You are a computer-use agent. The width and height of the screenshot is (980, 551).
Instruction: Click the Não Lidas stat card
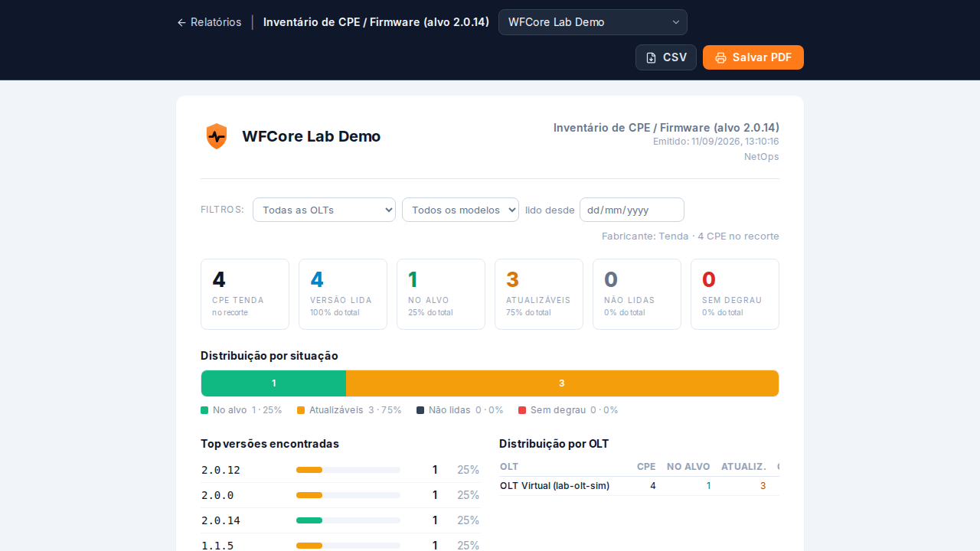pos(637,294)
